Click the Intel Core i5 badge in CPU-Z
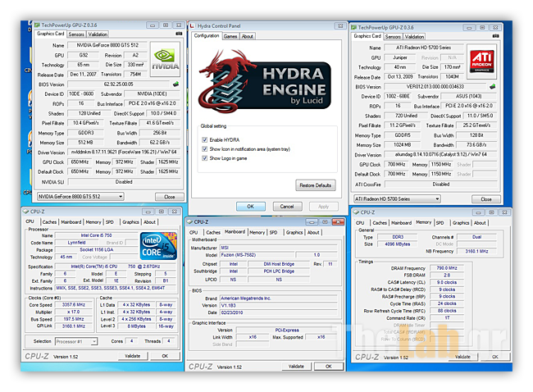Screen dimensions: 533x392 click(x=158, y=246)
